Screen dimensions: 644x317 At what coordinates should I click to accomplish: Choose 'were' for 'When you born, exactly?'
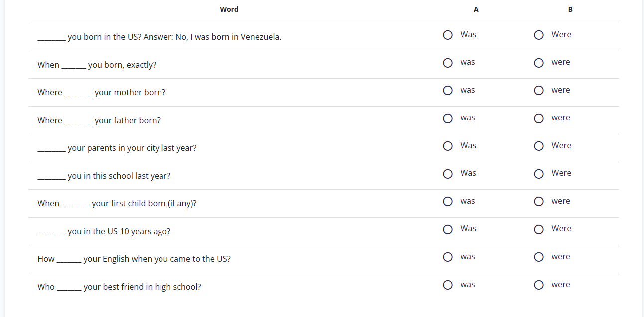pos(539,63)
